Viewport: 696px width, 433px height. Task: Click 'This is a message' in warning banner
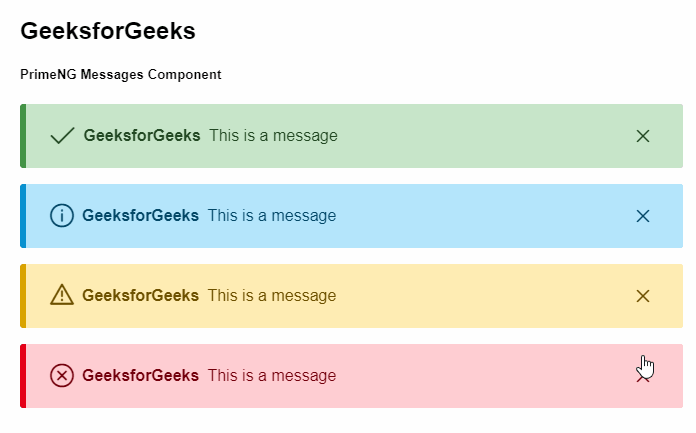[272, 295]
